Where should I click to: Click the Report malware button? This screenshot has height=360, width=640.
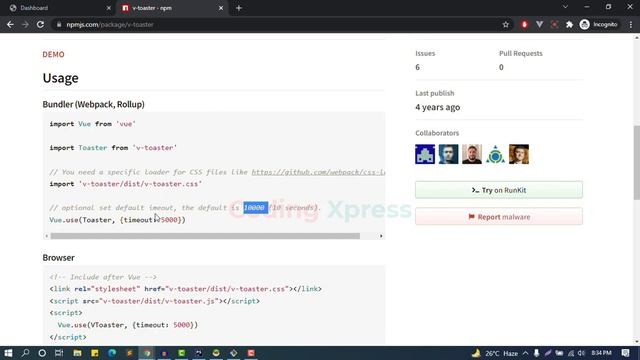coord(499,216)
